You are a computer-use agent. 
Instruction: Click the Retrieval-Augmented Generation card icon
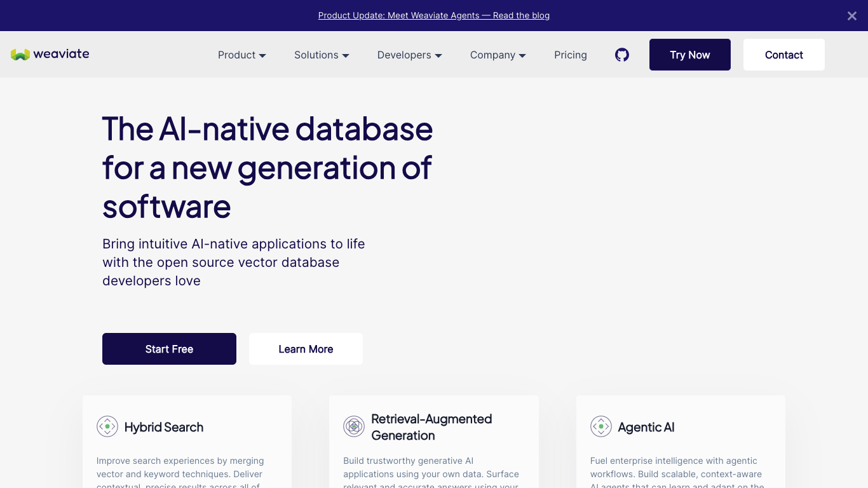click(354, 426)
